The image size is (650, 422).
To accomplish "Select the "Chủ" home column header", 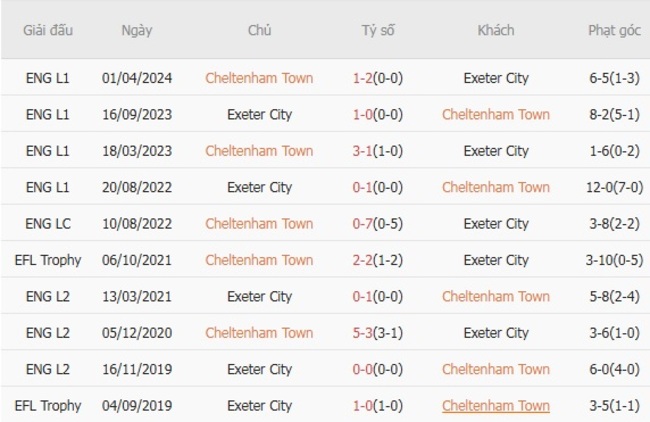I will [x=259, y=30].
